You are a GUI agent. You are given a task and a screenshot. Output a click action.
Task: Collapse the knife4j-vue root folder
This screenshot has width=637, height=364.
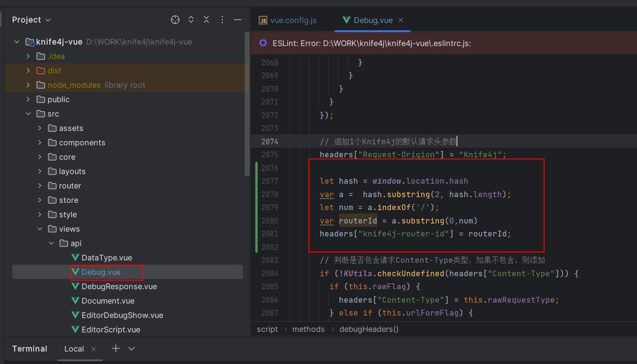[17, 42]
